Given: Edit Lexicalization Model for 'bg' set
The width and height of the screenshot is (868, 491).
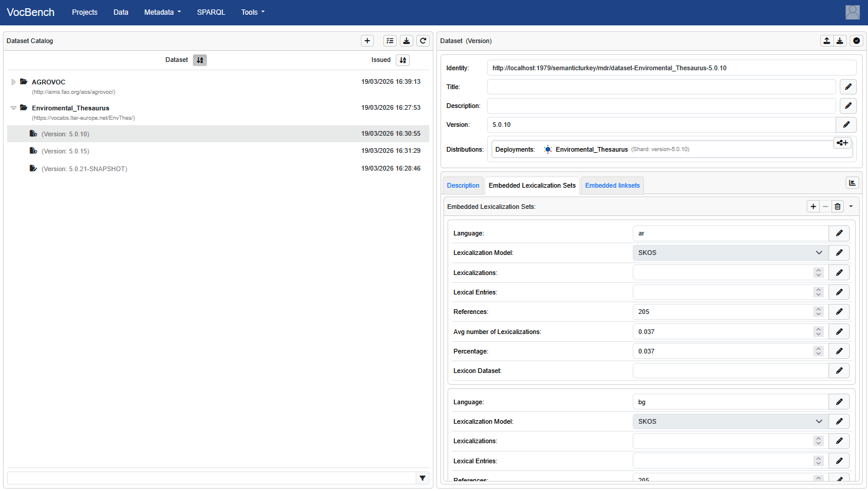Looking at the screenshot, I should tap(839, 421).
